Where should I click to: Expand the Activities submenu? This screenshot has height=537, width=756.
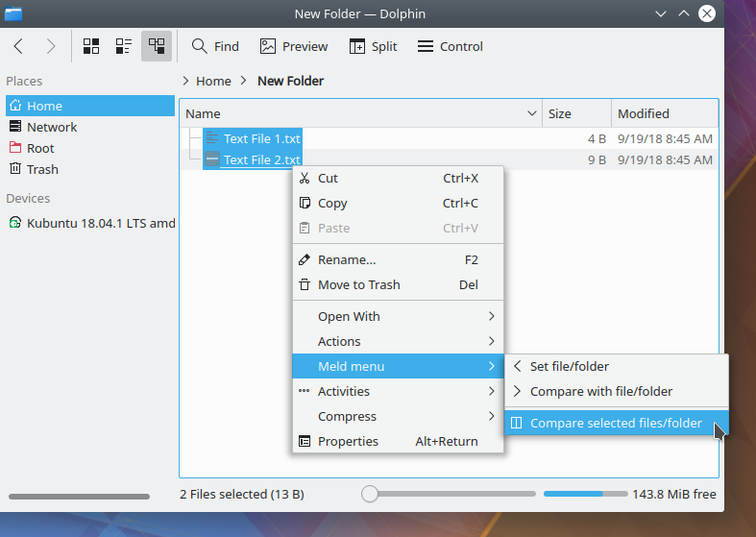click(398, 391)
